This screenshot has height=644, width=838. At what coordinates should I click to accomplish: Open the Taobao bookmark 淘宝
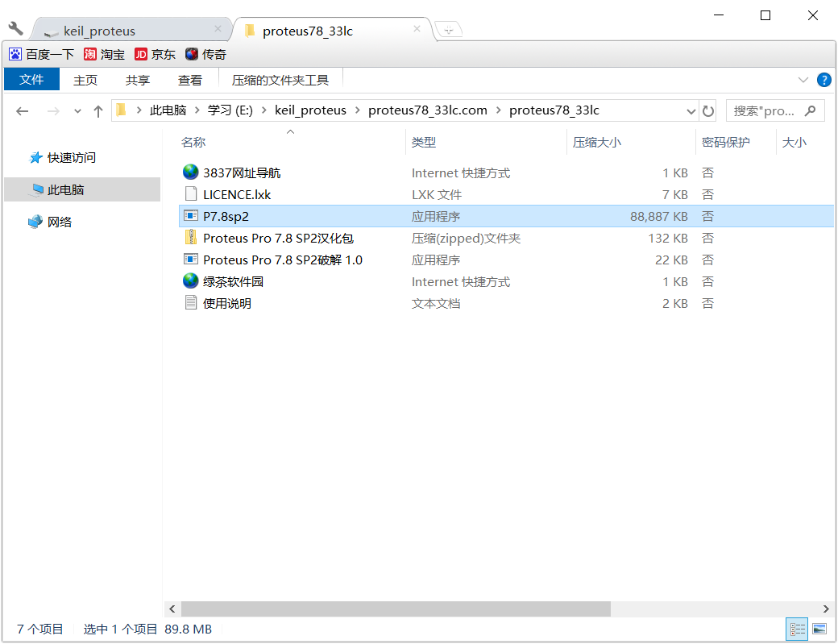pyautogui.click(x=104, y=55)
